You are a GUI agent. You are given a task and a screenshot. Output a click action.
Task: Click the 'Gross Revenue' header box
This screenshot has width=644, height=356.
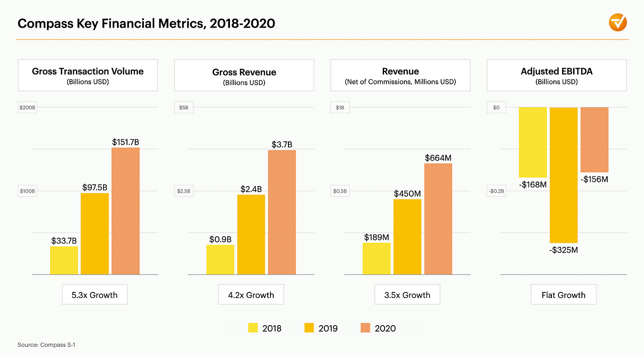tap(244, 75)
